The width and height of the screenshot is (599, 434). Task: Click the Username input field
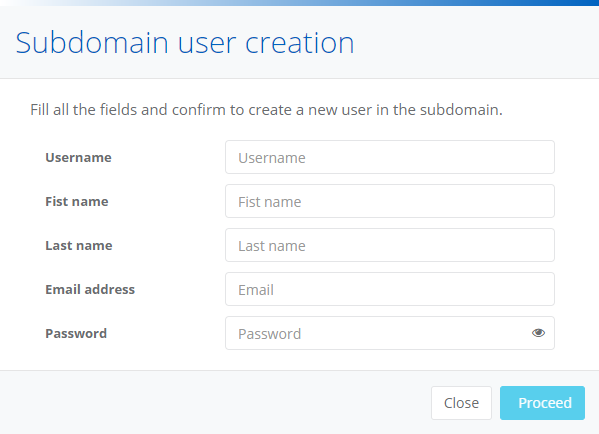pos(390,157)
